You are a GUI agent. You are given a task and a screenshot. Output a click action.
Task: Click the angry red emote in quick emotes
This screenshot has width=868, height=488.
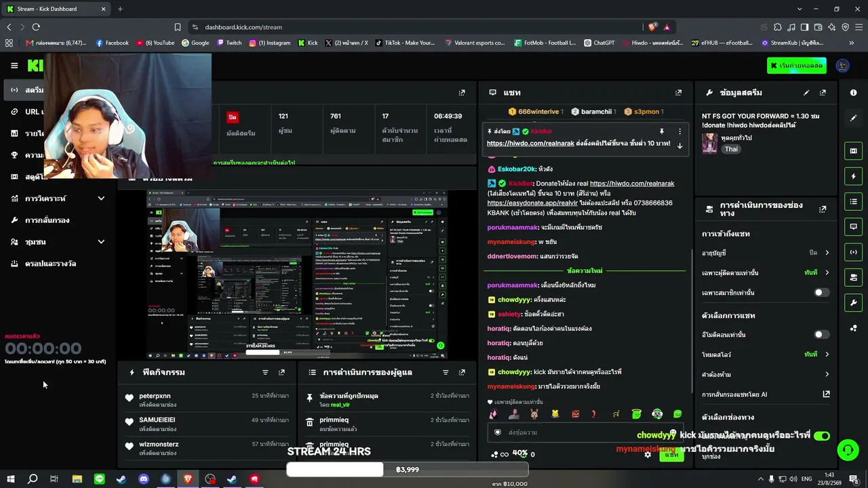(x=576, y=413)
